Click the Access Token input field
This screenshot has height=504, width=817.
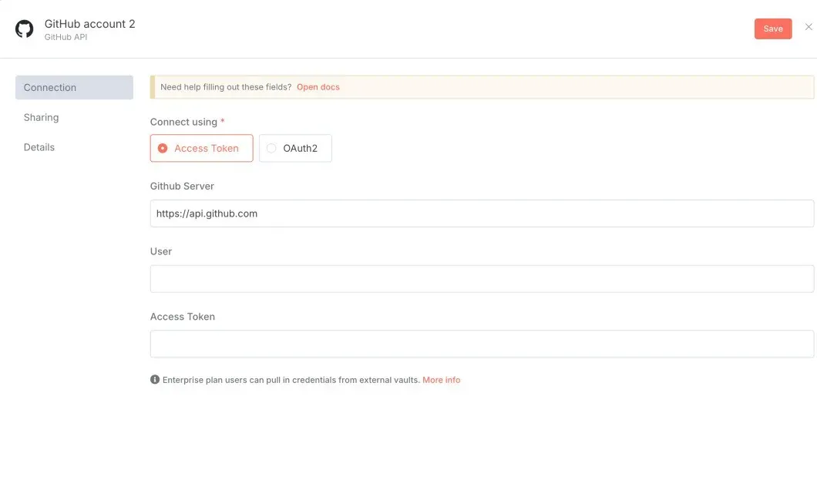click(482, 344)
